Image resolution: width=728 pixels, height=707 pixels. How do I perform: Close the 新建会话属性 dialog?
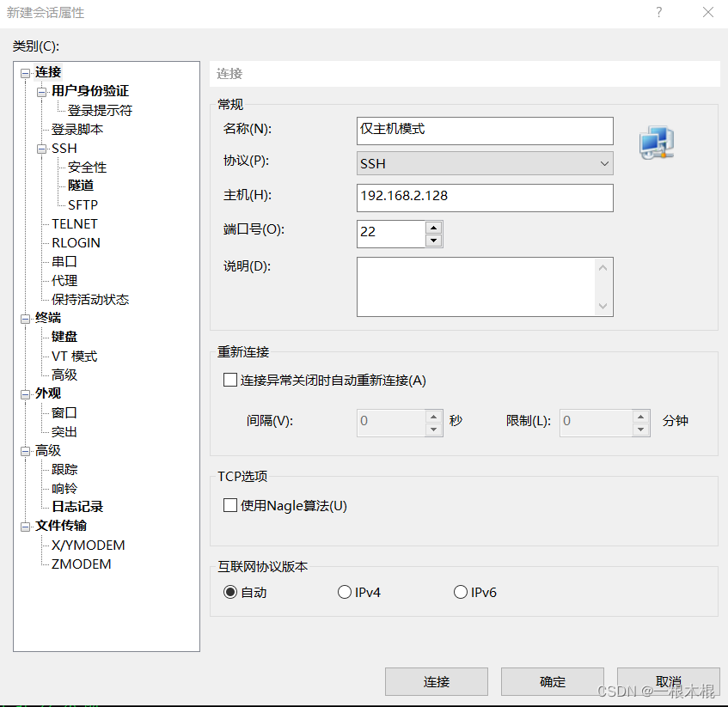(x=708, y=12)
